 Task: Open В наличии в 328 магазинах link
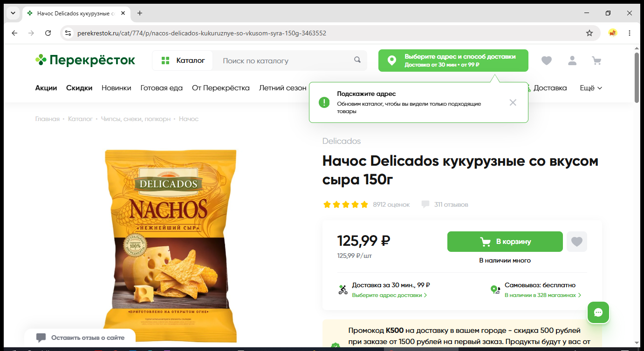[x=543, y=295]
